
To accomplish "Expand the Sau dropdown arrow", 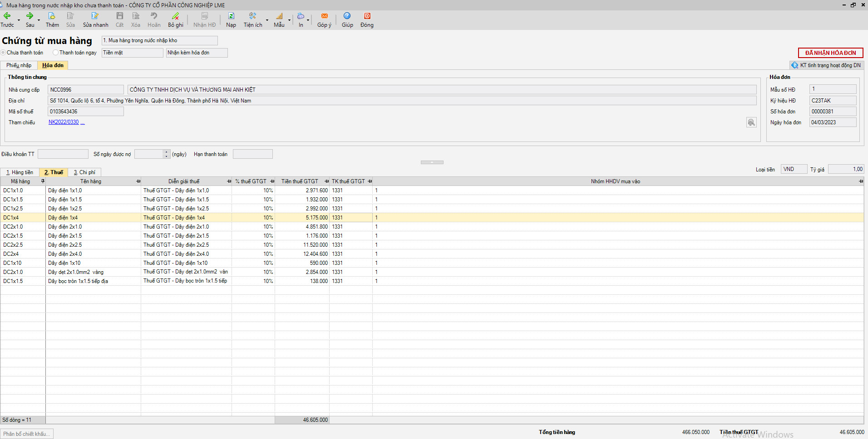I will [x=39, y=20].
